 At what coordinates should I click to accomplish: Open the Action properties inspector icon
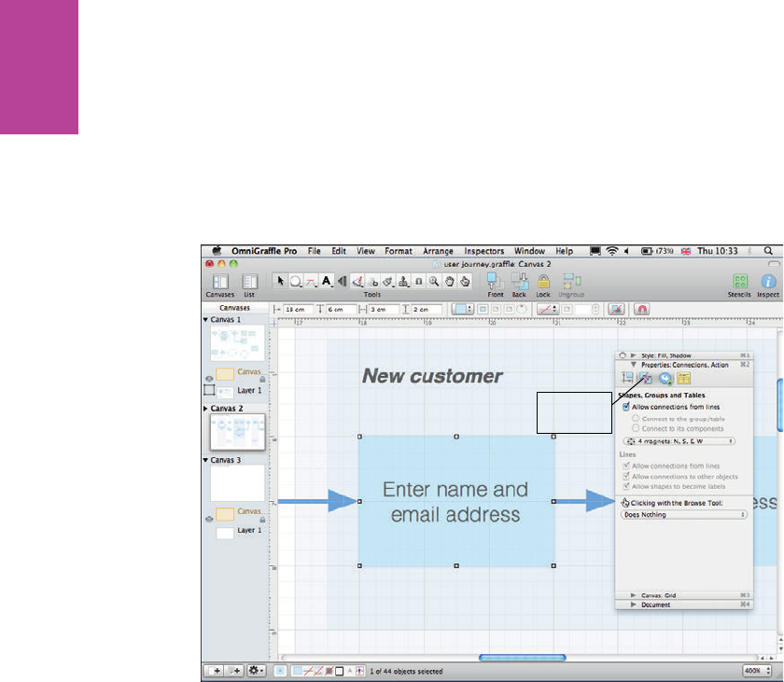[x=665, y=378]
